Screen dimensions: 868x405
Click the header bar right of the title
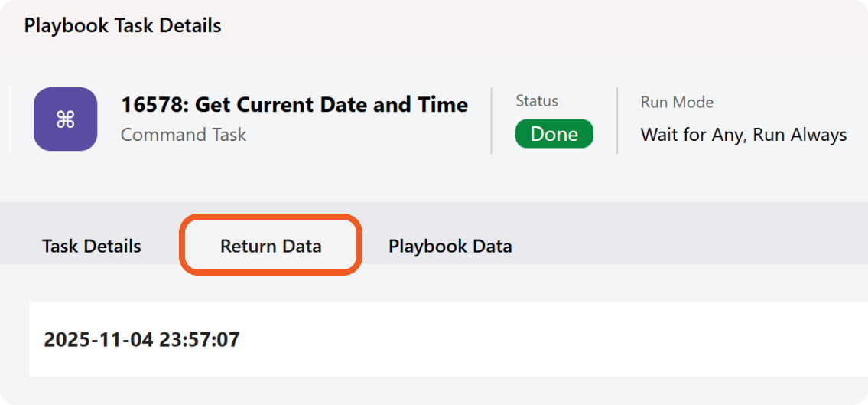535,25
